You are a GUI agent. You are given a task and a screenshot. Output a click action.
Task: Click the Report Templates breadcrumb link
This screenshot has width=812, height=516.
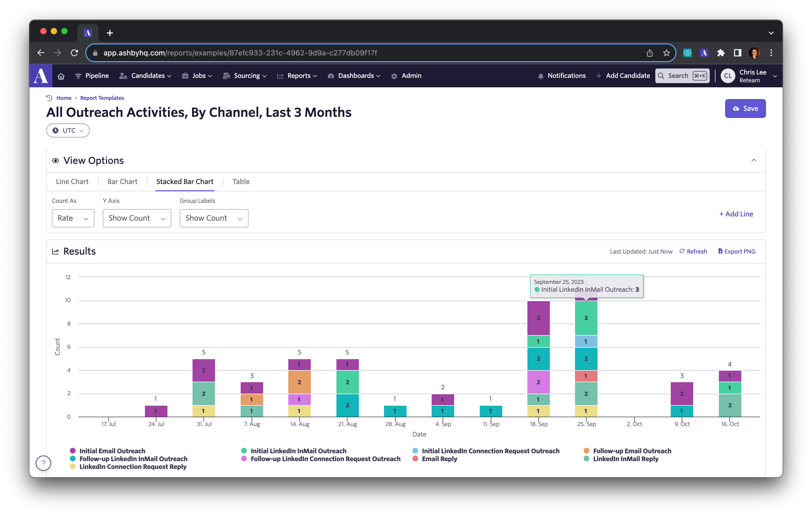(x=102, y=98)
